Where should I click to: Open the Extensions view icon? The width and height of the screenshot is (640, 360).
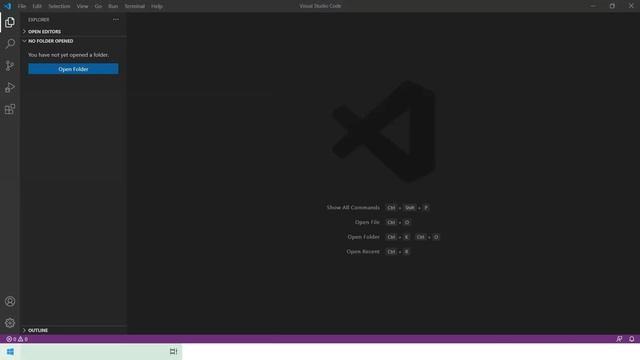coord(10,109)
